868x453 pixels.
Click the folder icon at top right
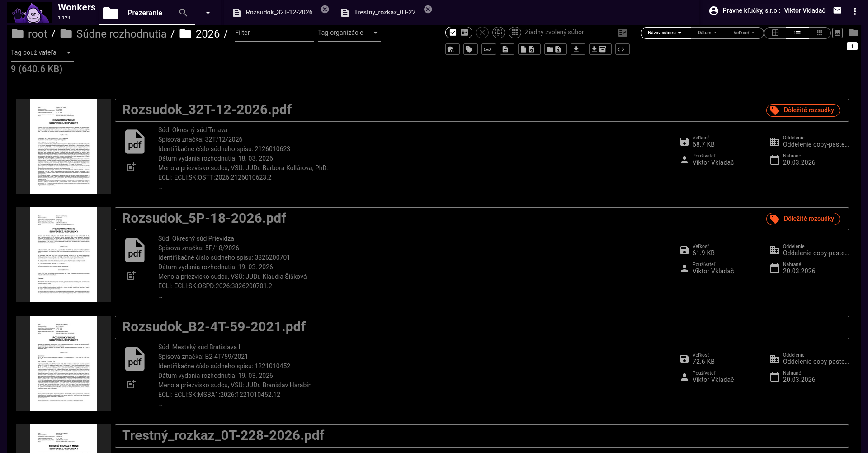point(854,33)
